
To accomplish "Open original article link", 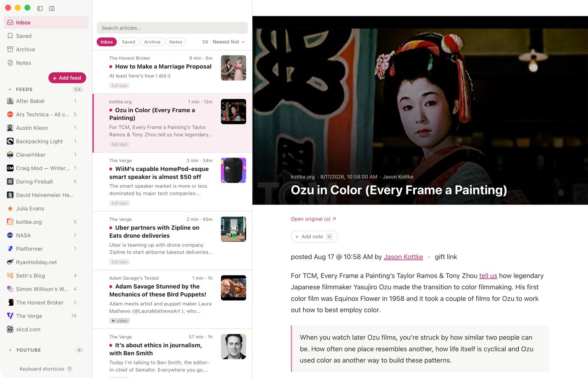I will [313, 219].
